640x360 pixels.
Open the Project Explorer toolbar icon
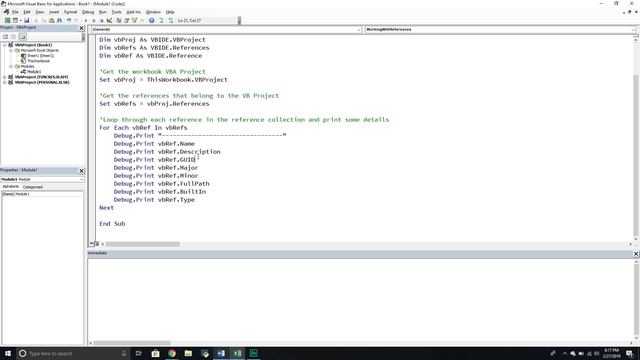[119, 20]
